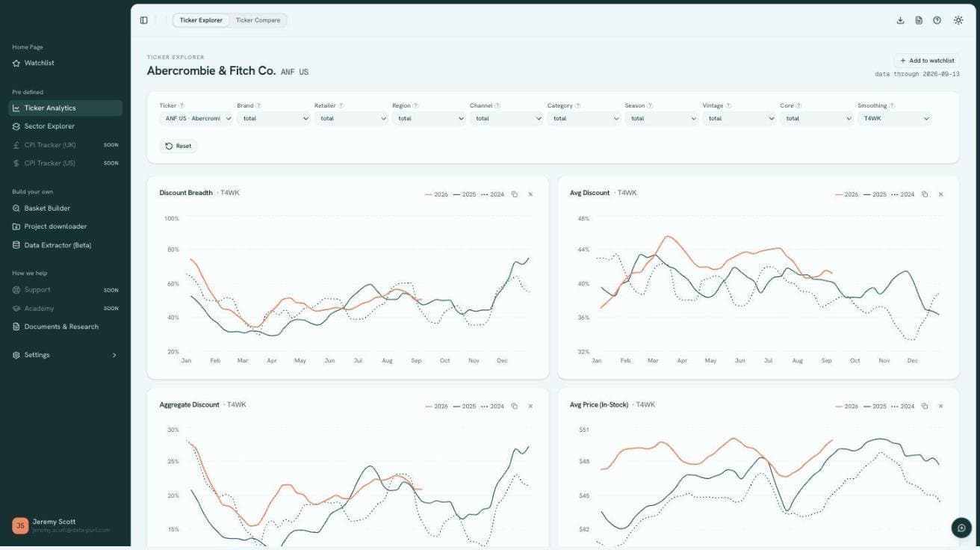Close the Discount Breadth chart
This screenshot has height=550, width=980.
pyautogui.click(x=530, y=194)
